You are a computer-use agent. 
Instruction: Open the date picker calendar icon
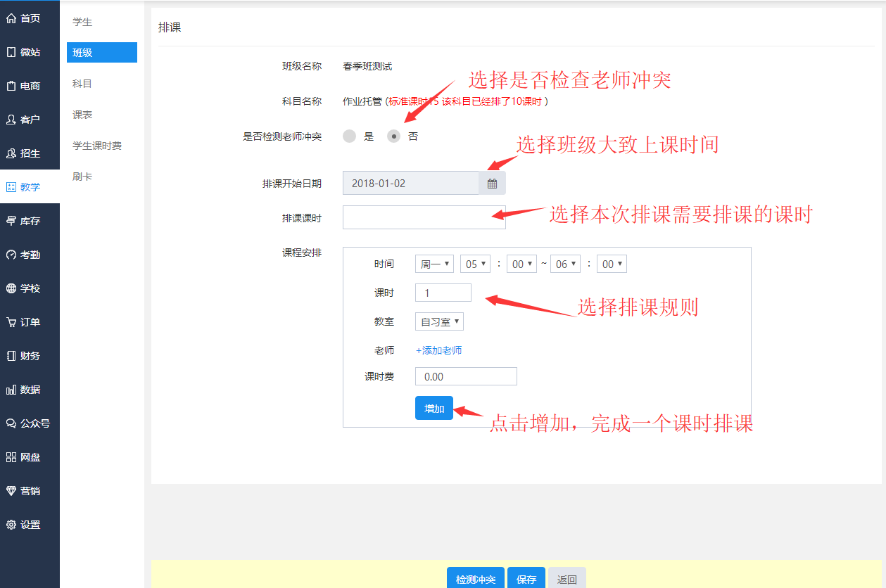tap(492, 182)
